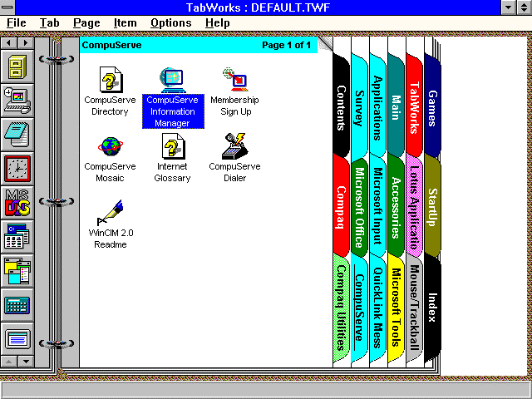Select the CompuServe Directory icon
Viewport: 532px width, 399px height.
click(110, 91)
